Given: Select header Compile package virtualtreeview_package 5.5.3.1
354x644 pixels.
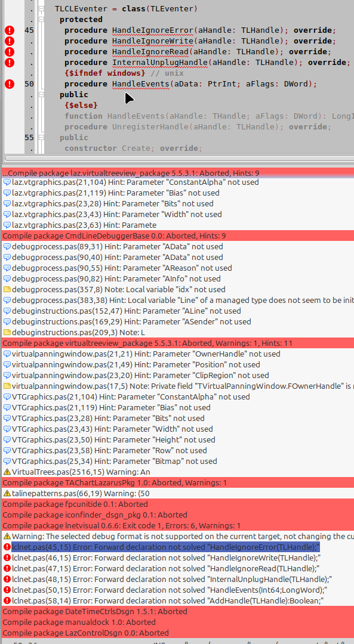Looking at the screenshot, I should (x=178, y=343).
